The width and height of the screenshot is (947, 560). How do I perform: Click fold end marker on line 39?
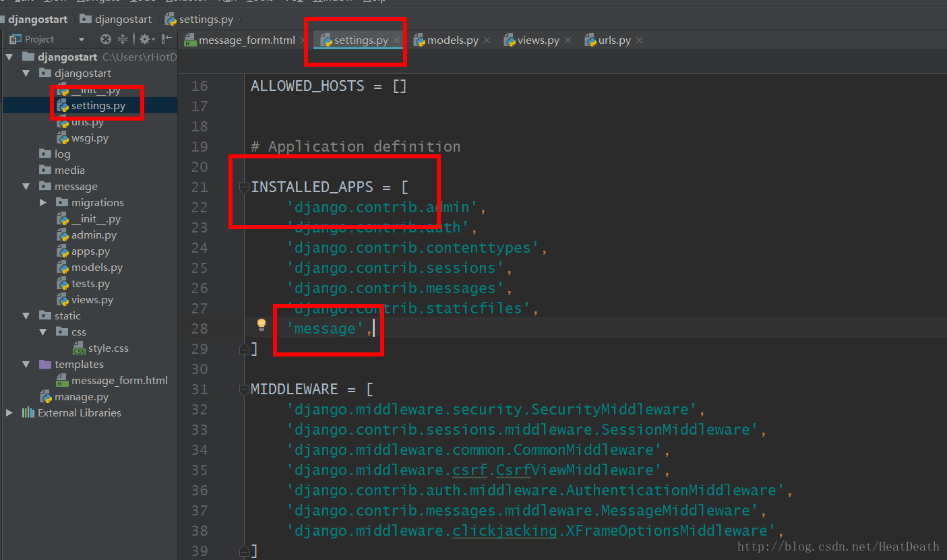[x=244, y=551]
